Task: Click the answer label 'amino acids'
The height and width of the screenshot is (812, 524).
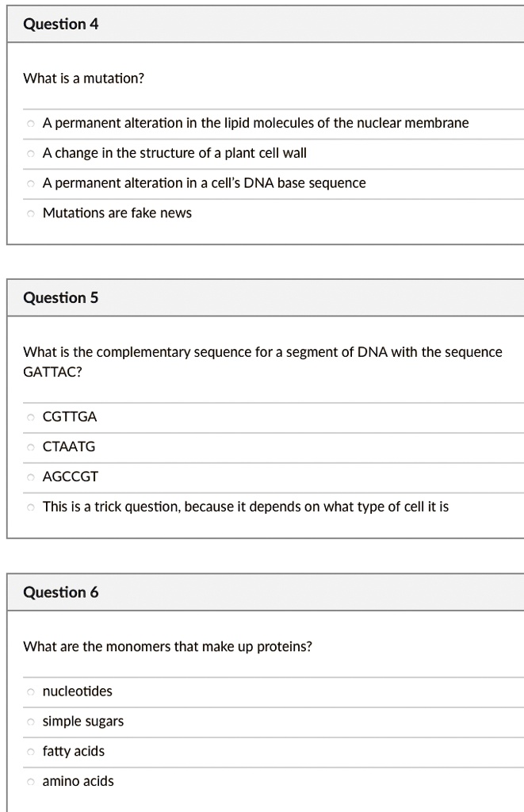Action: click(78, 781)
